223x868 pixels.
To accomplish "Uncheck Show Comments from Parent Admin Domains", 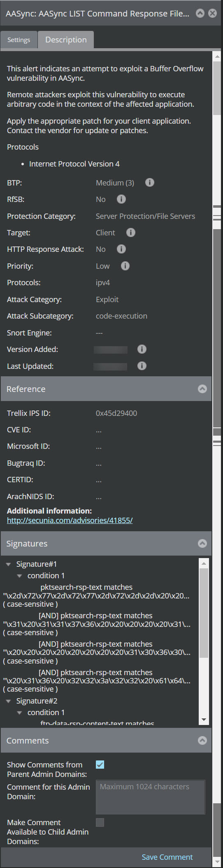I will click(x=100, y=765).
